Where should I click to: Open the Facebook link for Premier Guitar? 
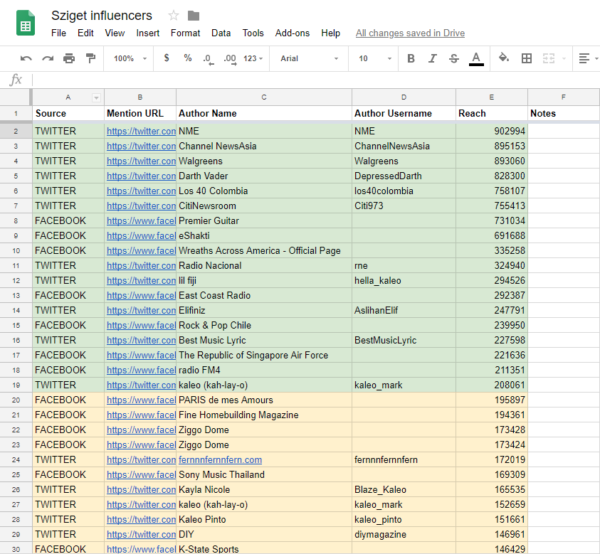point(141,221)
